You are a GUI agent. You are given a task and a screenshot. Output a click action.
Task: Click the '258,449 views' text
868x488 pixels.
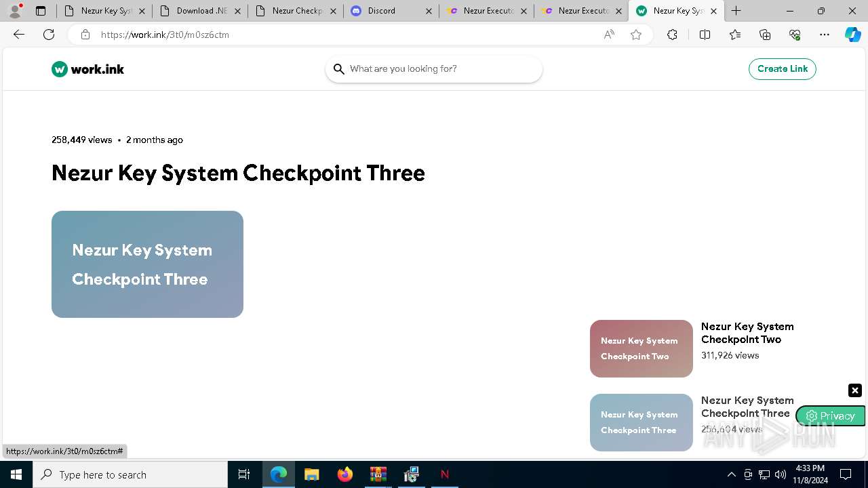click(x=82, y=140)
